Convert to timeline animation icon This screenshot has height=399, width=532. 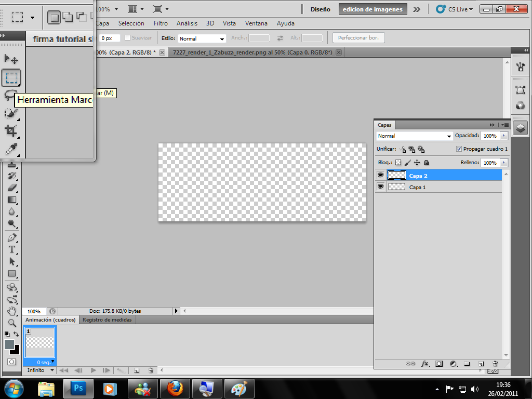(x=493, y=371)
